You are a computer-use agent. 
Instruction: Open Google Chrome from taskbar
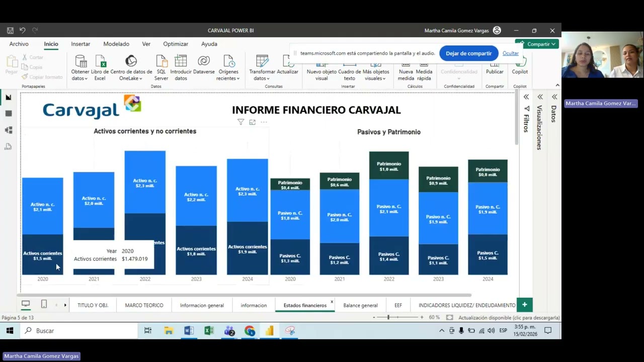coord(250,331)
